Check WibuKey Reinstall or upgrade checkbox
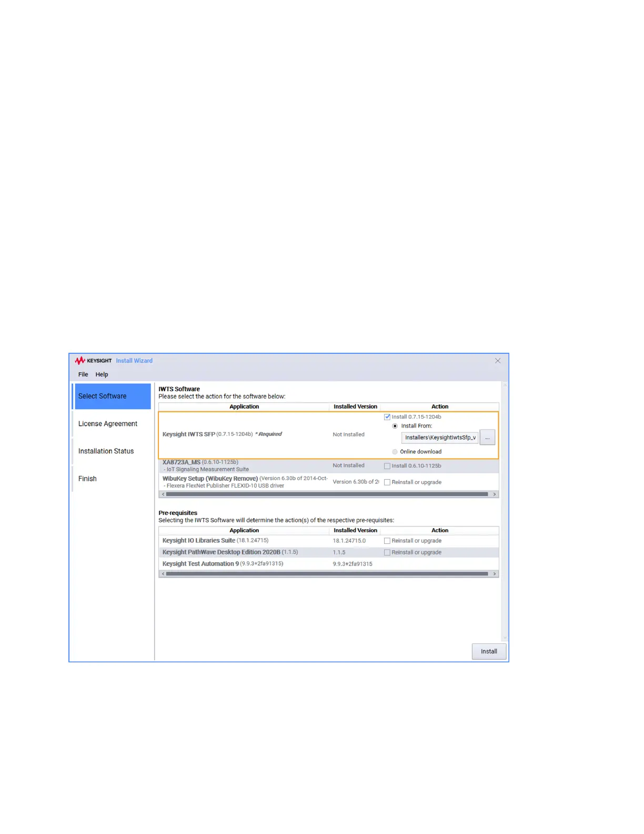The width and height of the screenshot is (644, 834). [x=387, y=482]
